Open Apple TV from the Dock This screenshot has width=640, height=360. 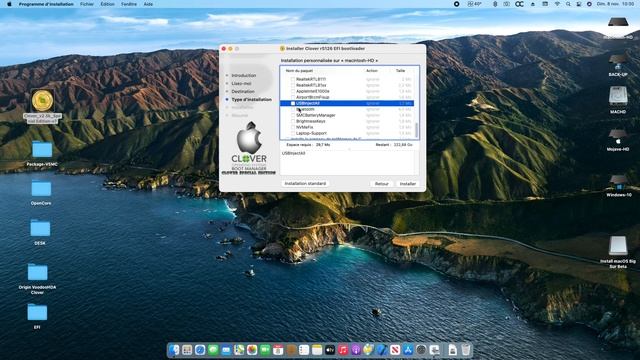point(330,350)
